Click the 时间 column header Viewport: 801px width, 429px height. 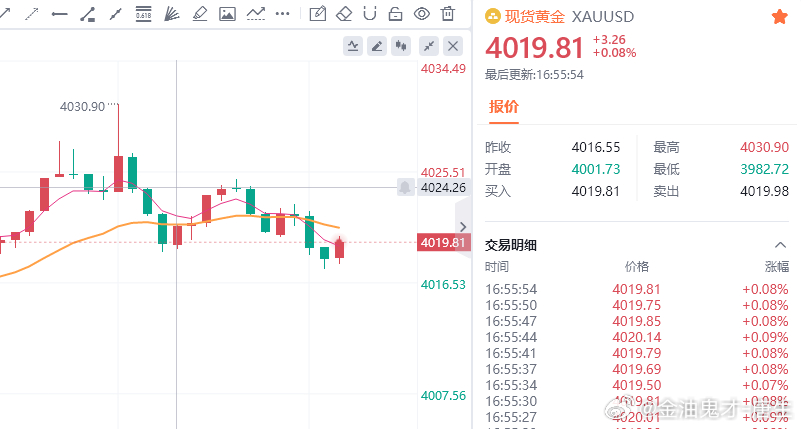(x=497, y=267)
